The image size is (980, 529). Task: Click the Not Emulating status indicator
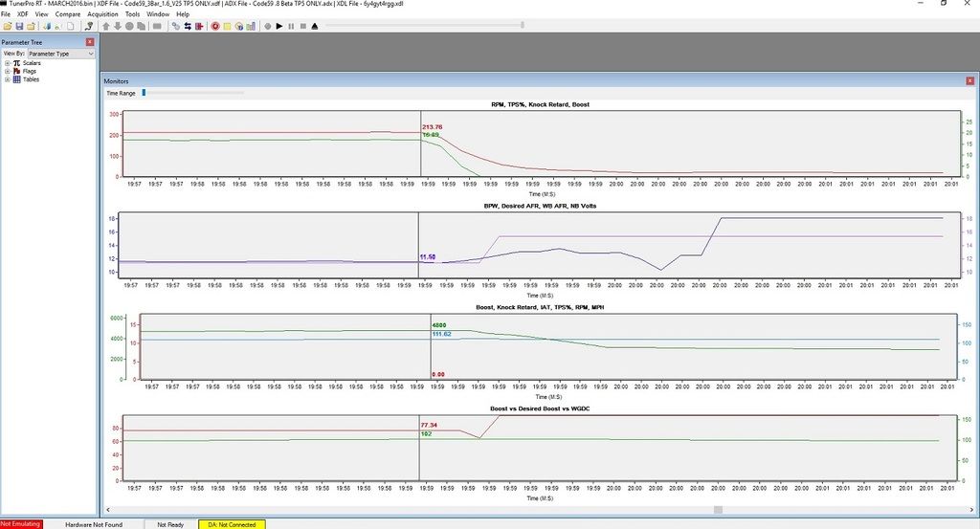(x=21, y=524)
